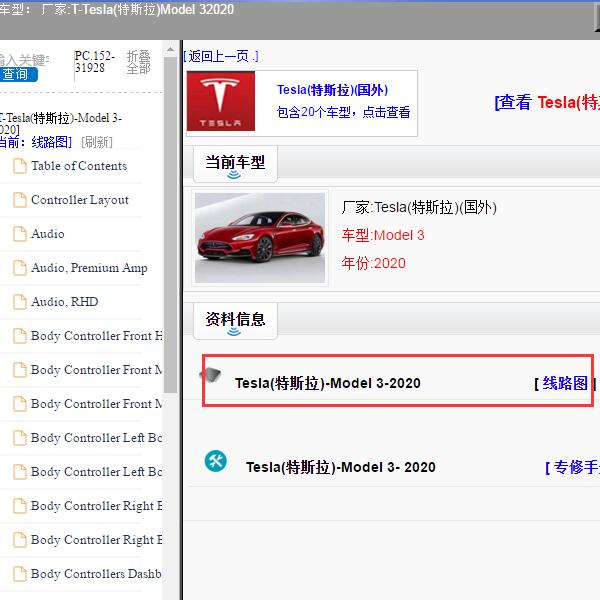Click the Body Controllers Dashb page icon

[x=20, y=574]
